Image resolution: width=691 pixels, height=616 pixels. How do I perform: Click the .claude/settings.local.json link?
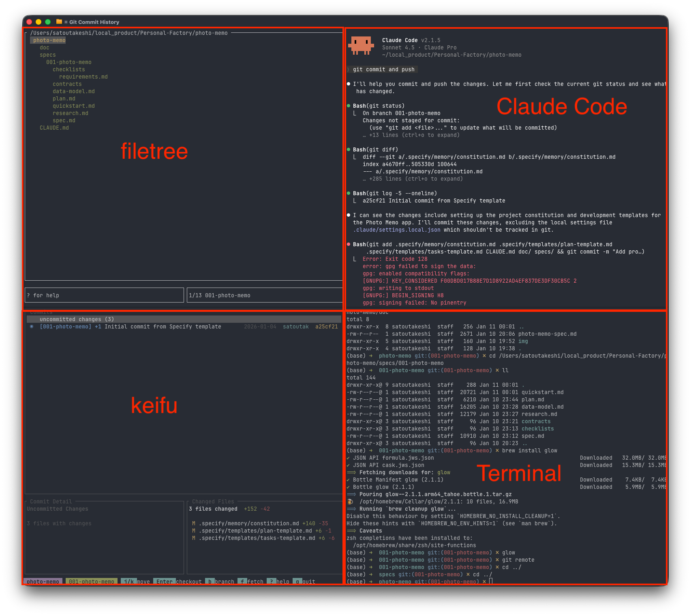pyautogui.click(x=397, y=230)
